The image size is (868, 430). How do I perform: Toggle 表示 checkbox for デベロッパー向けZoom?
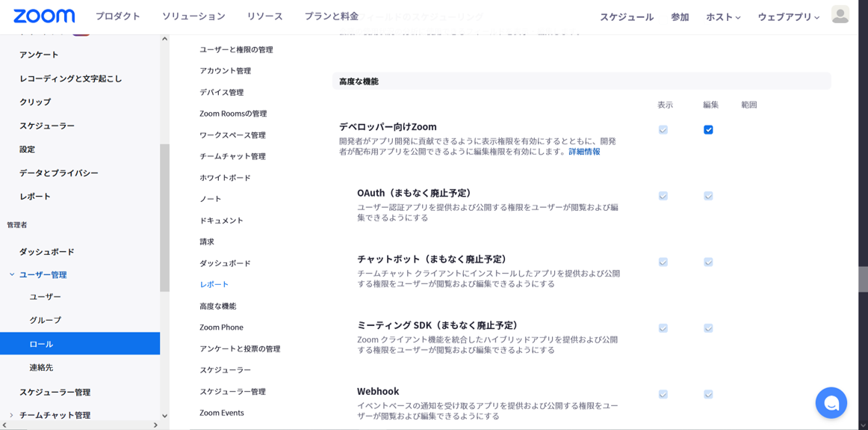pyautogui.click(x=663, y=129)
